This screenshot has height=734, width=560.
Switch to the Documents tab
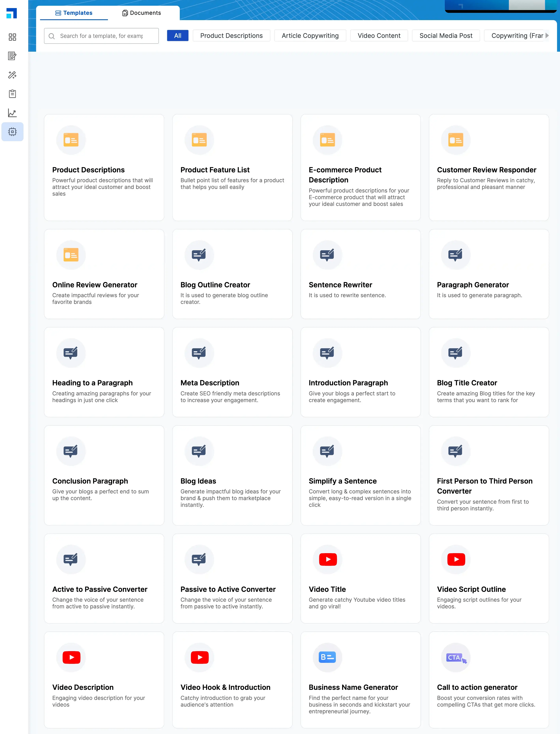142,13
